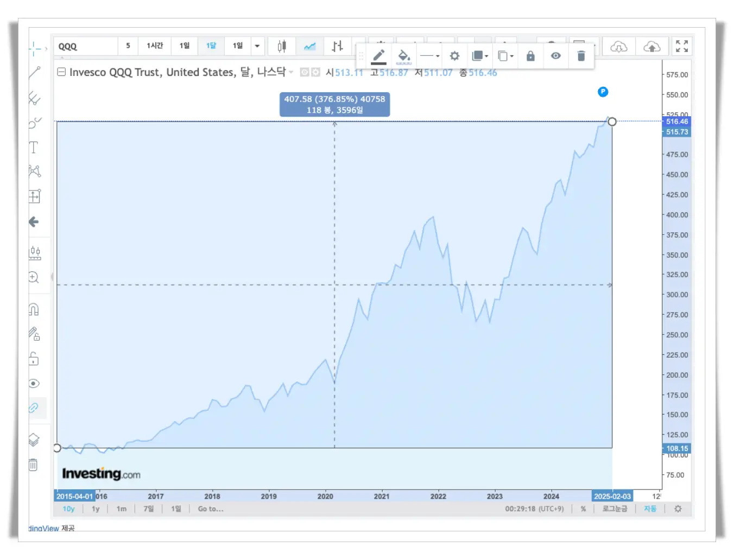Switch to area chart style

pos(310,46)
